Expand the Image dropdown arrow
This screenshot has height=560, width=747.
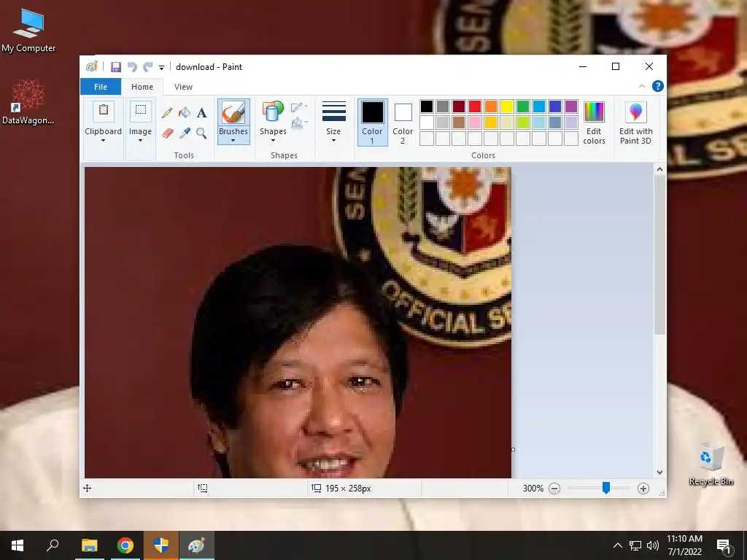[141, 141]
